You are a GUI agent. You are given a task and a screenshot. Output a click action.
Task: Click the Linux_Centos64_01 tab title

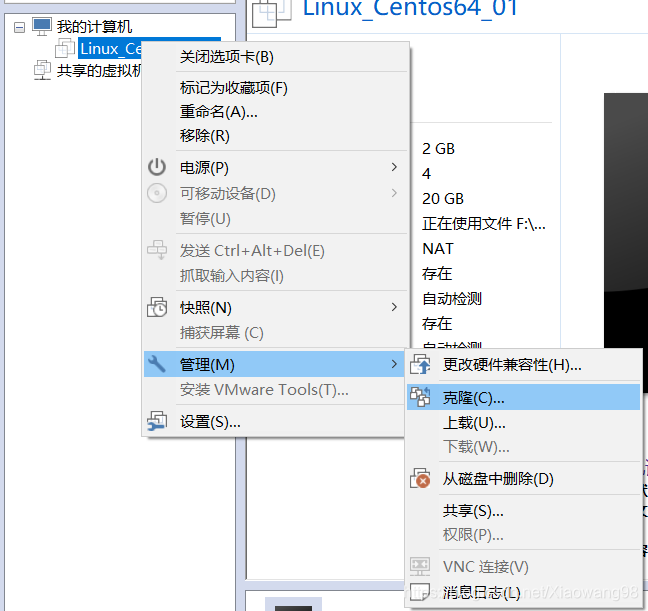[410, 8]
